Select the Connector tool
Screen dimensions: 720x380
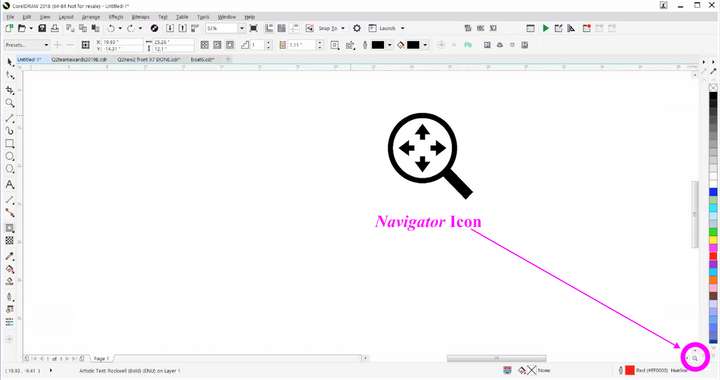click(x=10, y=213)
